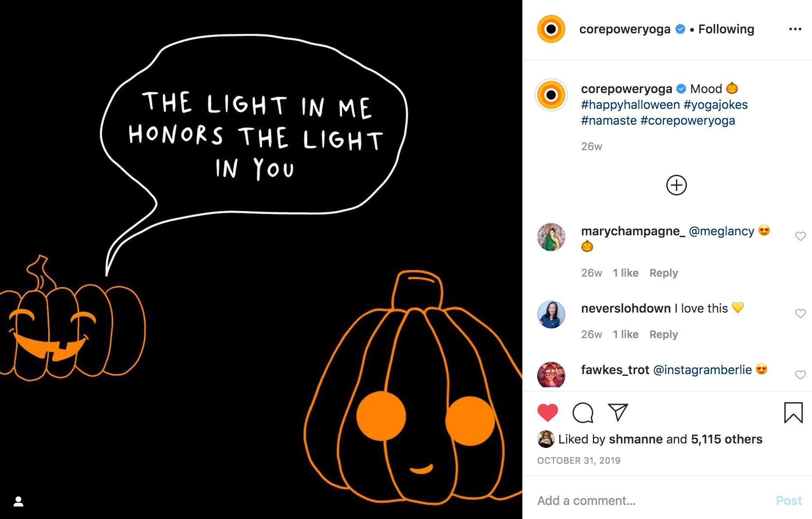Reply to marychampagne_'s comment
Screen dimensions: 812x519
[x=664, y=273]
